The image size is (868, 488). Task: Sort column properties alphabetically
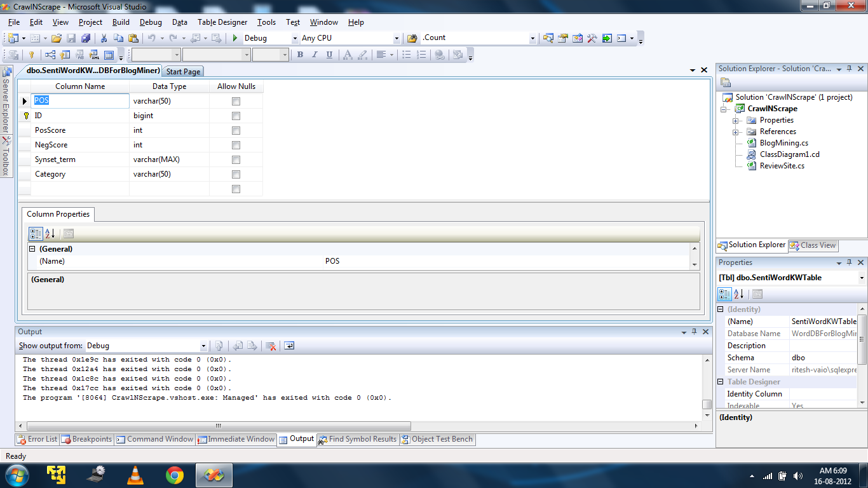point(50,234)
